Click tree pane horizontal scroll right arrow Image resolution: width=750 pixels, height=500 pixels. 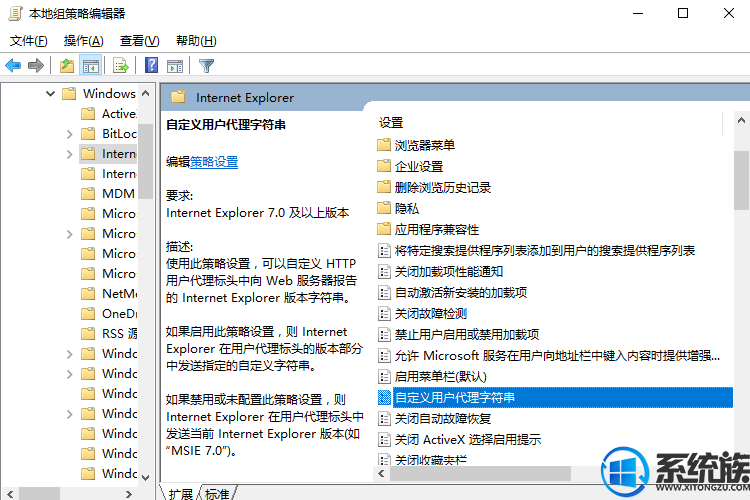coord(129,494)
